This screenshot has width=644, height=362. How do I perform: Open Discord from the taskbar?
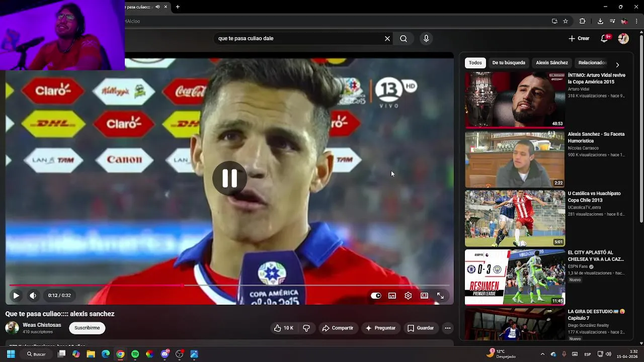(x=165, y=354)
